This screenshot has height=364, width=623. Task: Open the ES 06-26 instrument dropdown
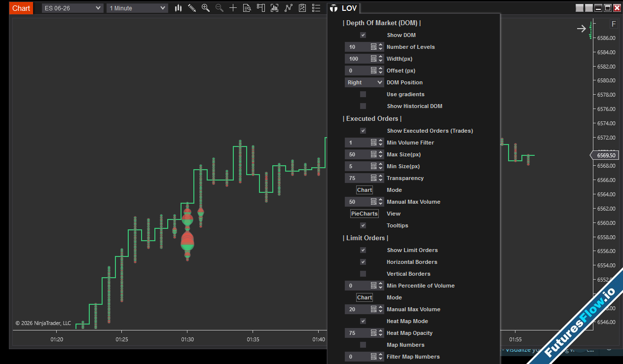tap(72, 8)
